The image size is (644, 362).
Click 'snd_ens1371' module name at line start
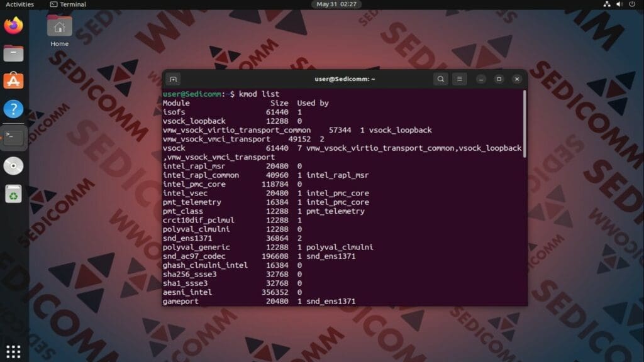coord(187,238)
